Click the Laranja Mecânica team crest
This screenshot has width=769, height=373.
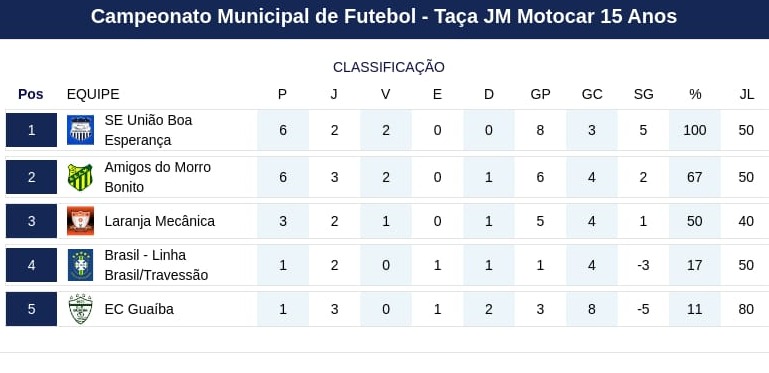[80, 221]
